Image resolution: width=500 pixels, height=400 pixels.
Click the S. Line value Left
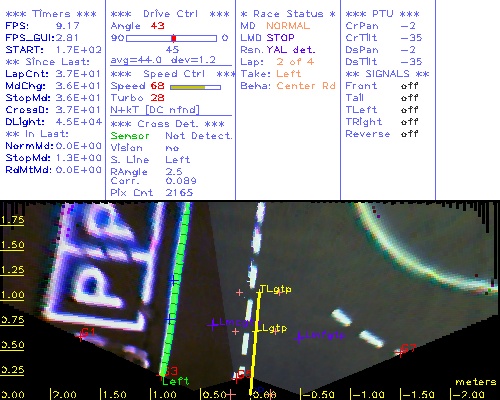178,160
